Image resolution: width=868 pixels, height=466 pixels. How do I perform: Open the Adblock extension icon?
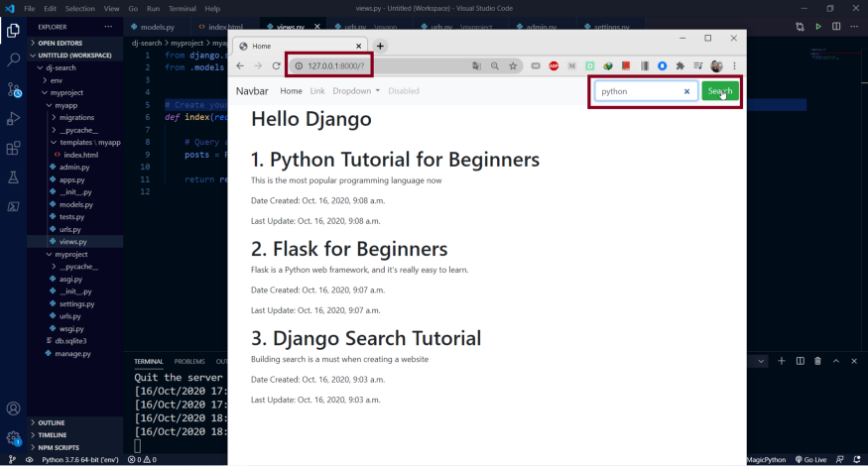coord(554,65)
